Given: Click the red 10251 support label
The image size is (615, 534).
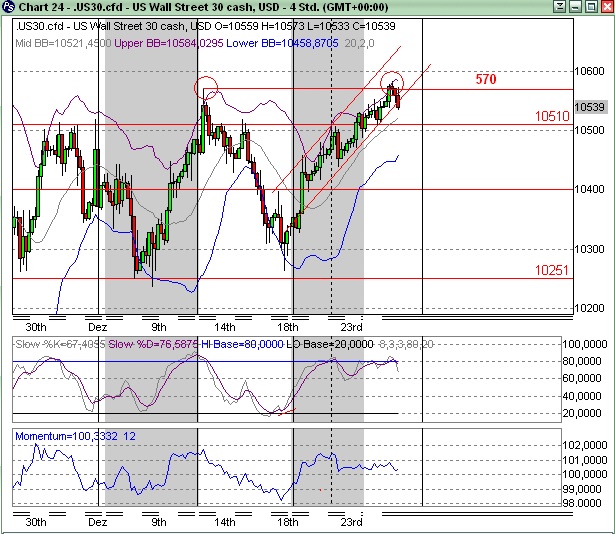Looking at the screenshot, I should (551, 270).
